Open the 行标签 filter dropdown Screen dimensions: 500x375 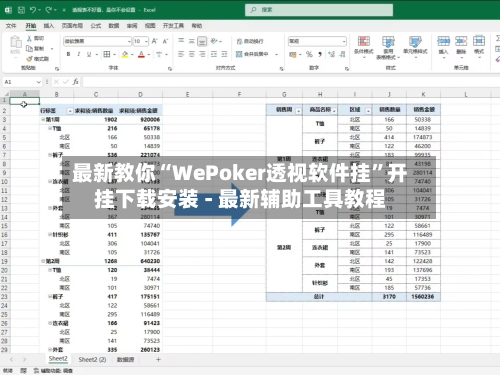[70, 111]
